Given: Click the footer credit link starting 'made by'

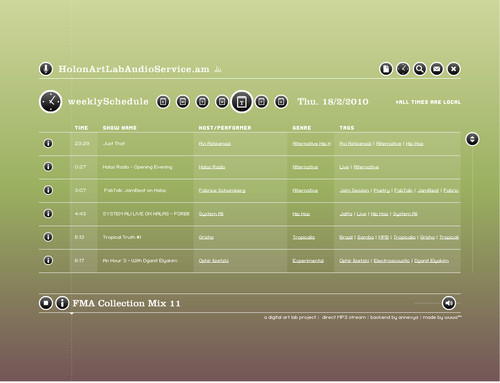Looking at the screenshot, I should [442, 317].
